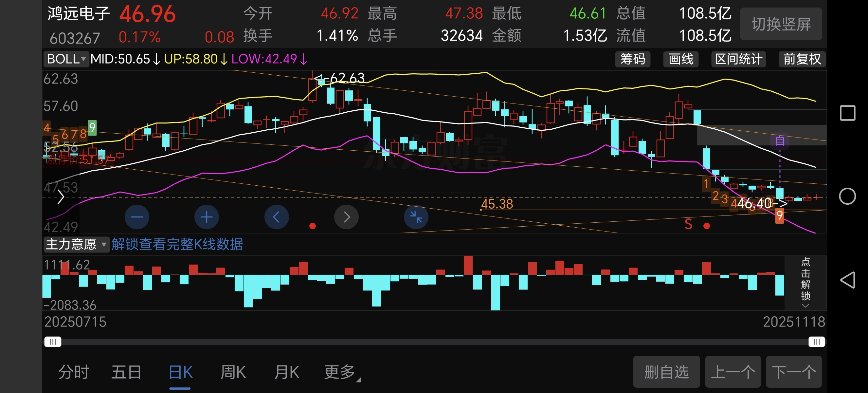Screen dimensions: 868x393
Task: Open BOLL indicator dropdown
Action: (66, 59)
